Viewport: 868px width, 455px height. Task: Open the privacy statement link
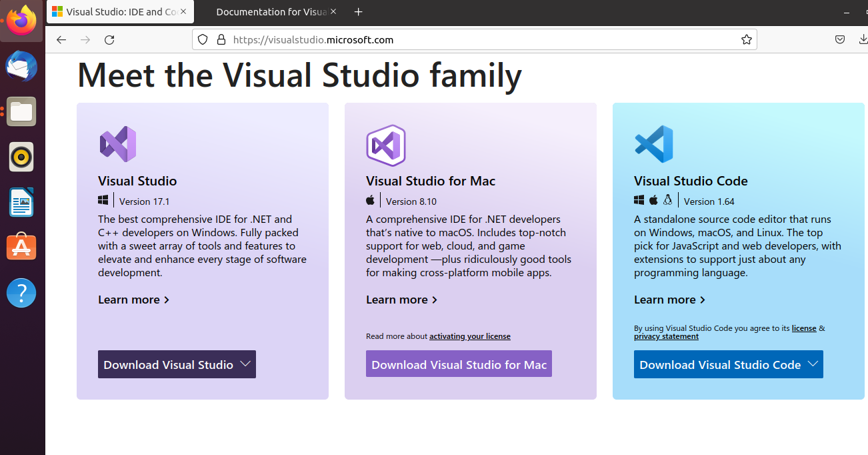(666, 336)
